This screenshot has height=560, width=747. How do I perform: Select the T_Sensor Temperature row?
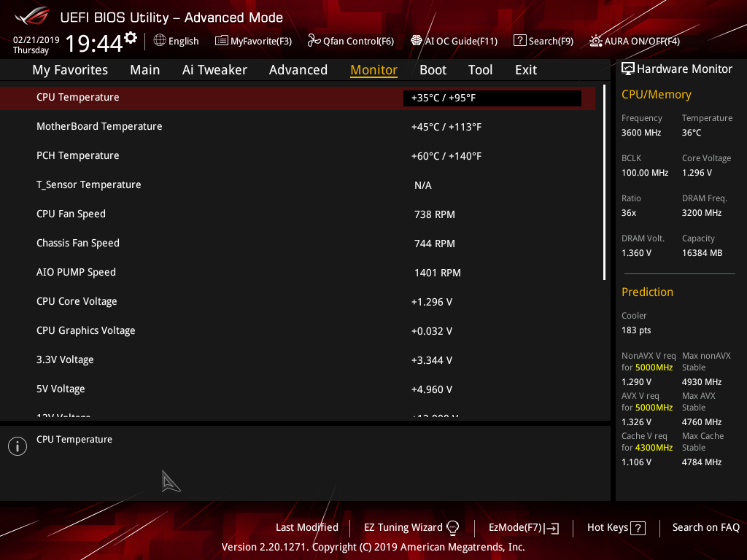click(298, 184)
